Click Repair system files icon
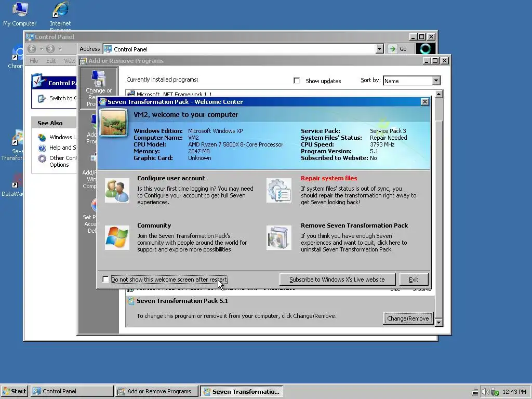Viewport: 532px width, 399px height. pos(278,190)
